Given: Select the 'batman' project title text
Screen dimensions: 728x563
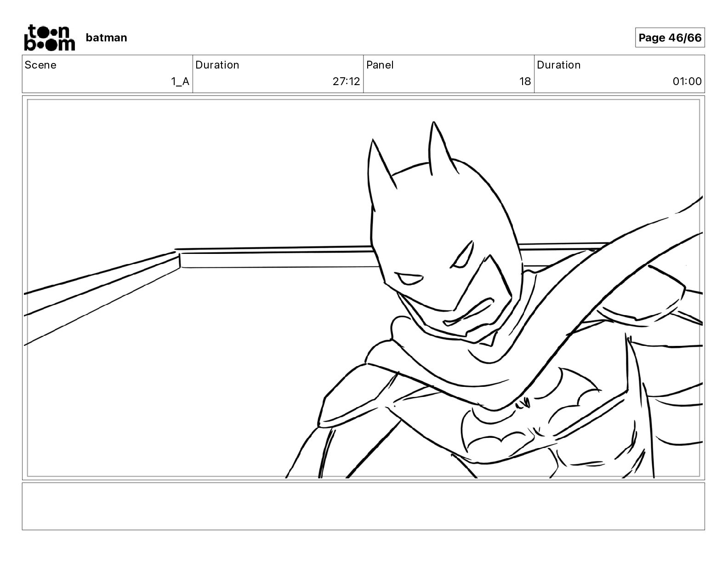Looking at the screenshot, I should pos(106,38).
